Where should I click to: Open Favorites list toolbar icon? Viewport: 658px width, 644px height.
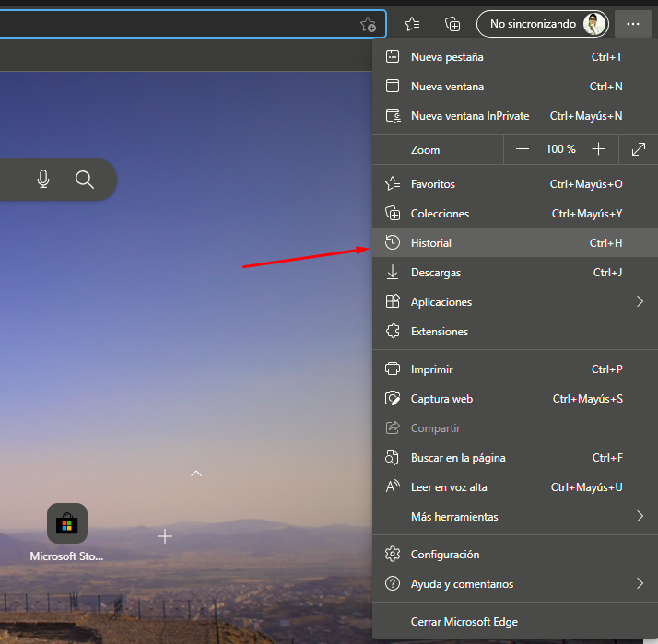click(412, 24)
